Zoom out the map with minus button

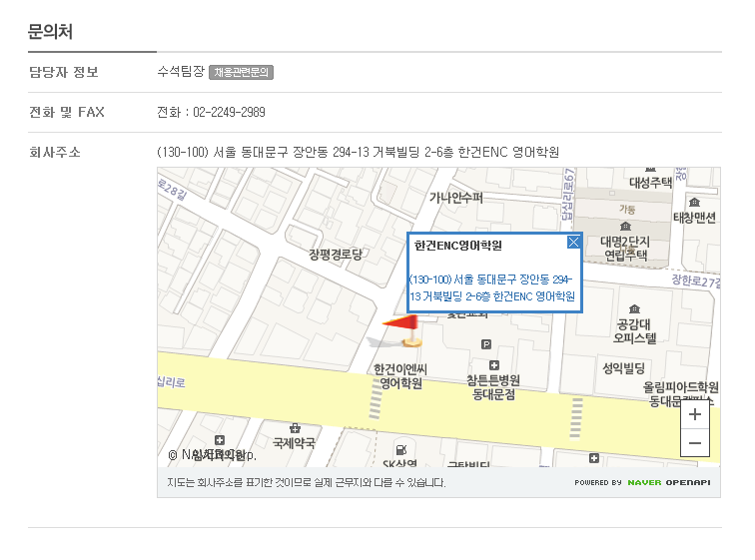(695, 442)
